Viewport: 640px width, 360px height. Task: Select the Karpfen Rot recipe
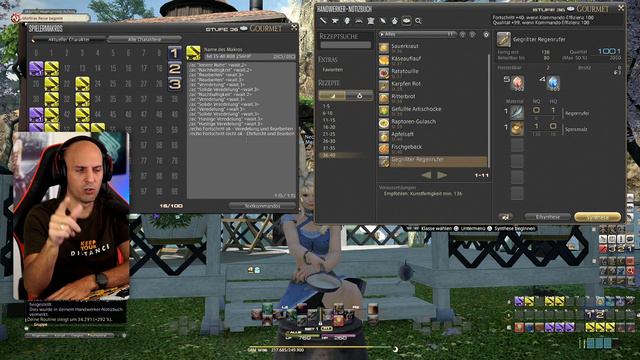(433, 85)
